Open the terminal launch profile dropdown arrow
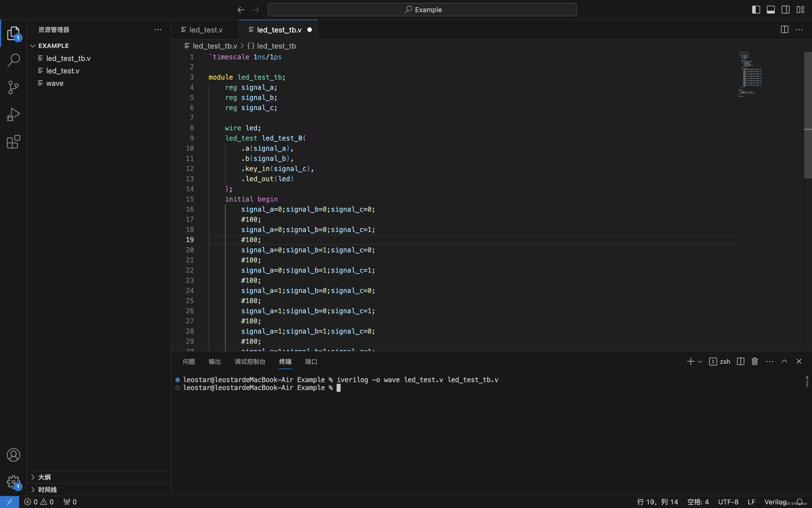 [700, 362]
